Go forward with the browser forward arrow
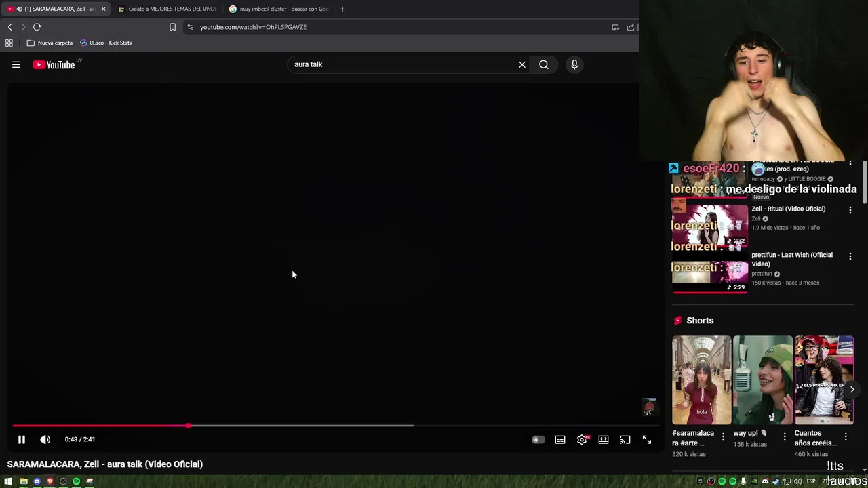Screen dimensions: 868x488 point(23,27)
